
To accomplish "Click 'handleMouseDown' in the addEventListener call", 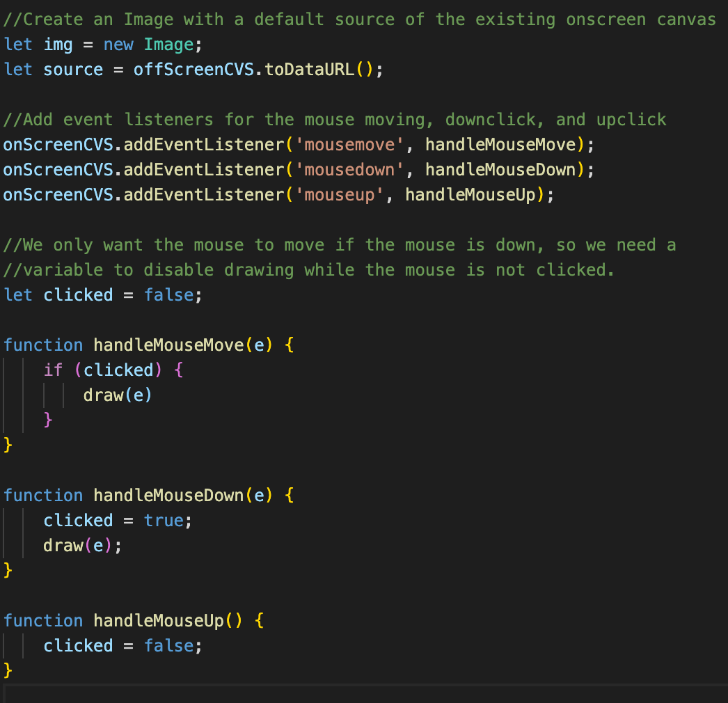I will 501,170.
